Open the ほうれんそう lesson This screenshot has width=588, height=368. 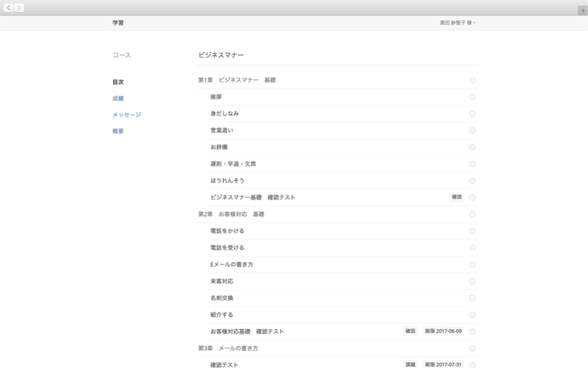pyautogui.click(x=227, y=181)
